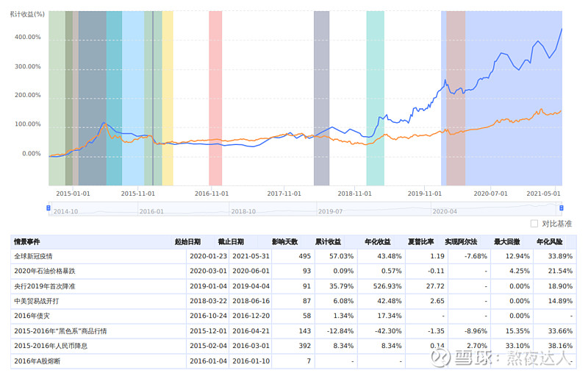
Task: Click the 2020-01-23 start date cell
Action: tap(208, 256)
